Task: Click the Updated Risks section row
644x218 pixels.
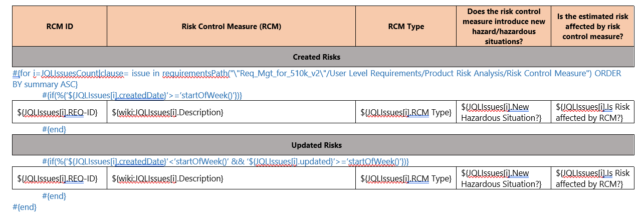Action: (x=323, y=145)
